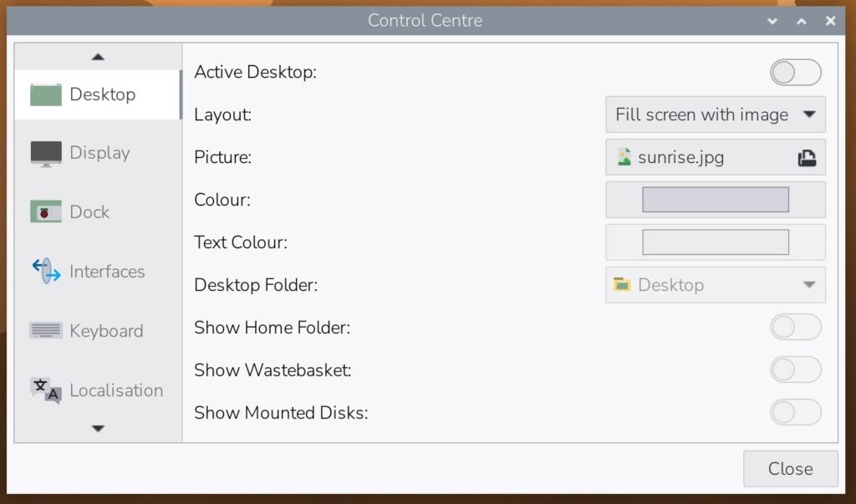Open the Localisation translate icon
Viewport: 856px width, 504px height.
point(46,389)
